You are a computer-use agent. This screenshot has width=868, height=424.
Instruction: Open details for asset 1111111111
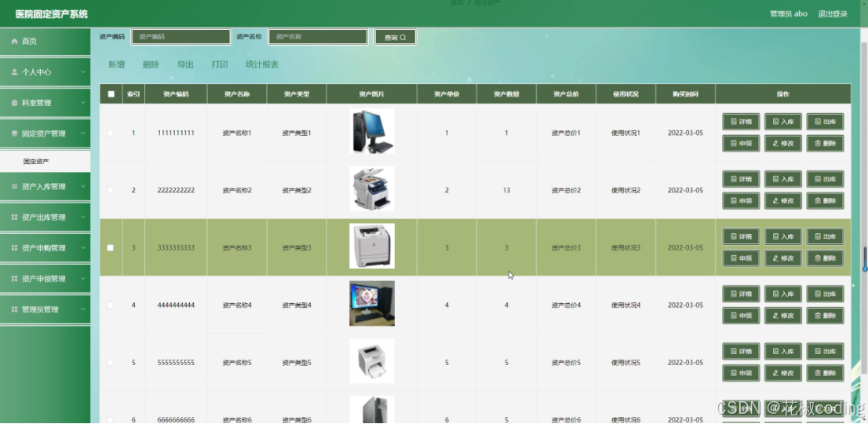[x=741, y=121]
